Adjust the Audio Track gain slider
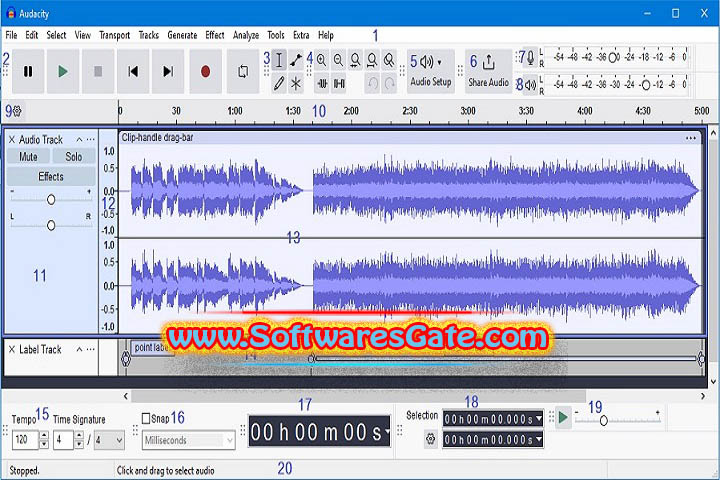Screen dimensions: 720x480 click(x=51, y=199)
